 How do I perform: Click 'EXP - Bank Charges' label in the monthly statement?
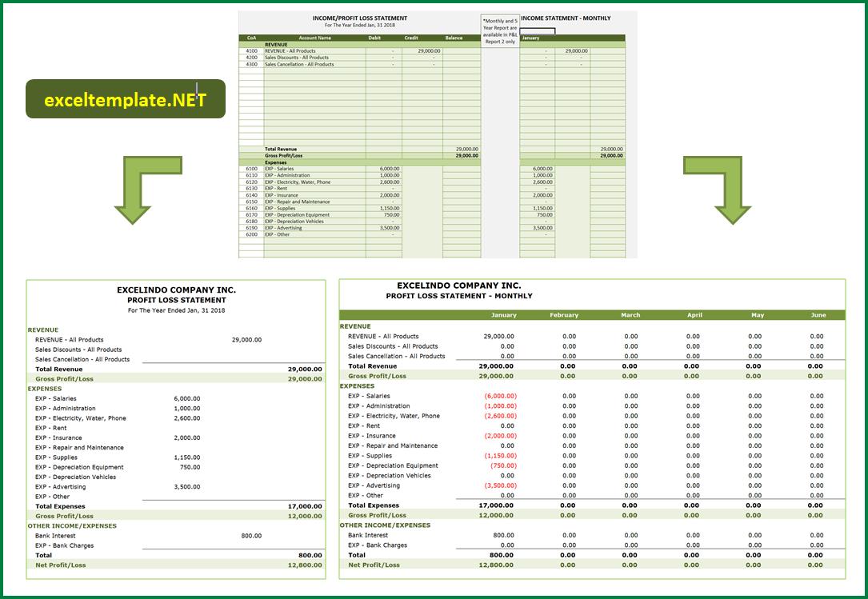[x=378, y=545]
